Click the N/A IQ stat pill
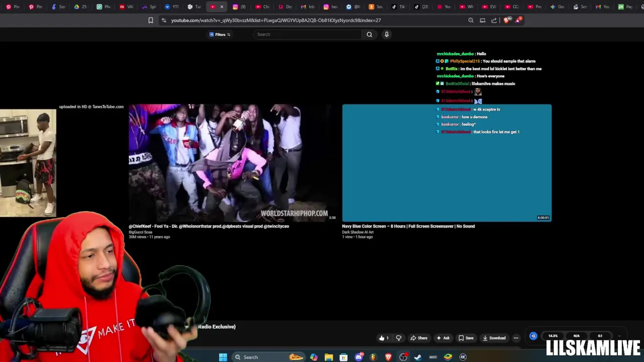 pyautogui.click(x=577, y=336)
